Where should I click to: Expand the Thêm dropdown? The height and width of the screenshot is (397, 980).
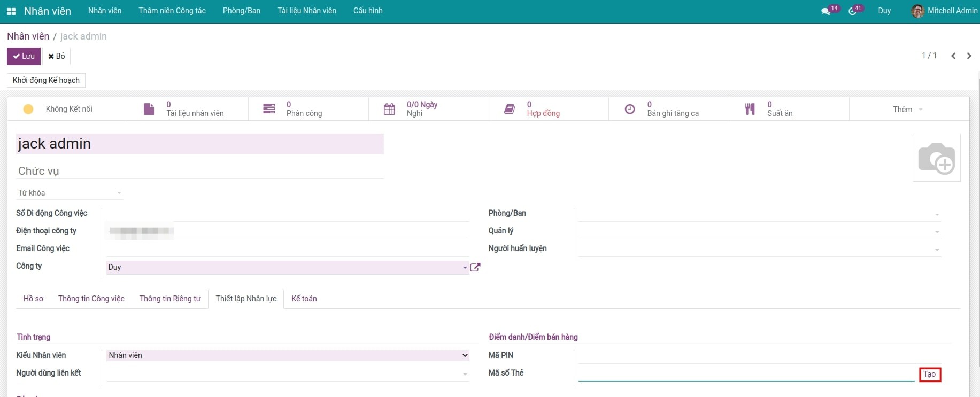(x=908, y=110)
